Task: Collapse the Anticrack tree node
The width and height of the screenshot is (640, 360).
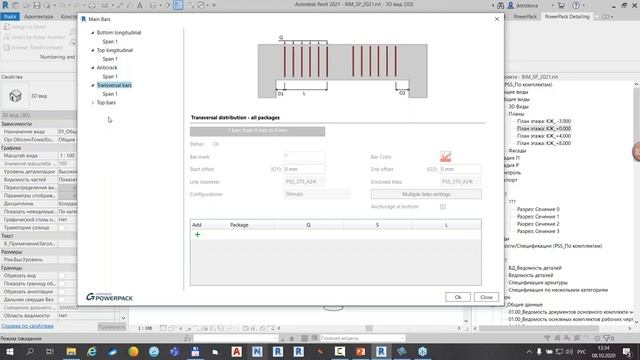Action: 93,68
